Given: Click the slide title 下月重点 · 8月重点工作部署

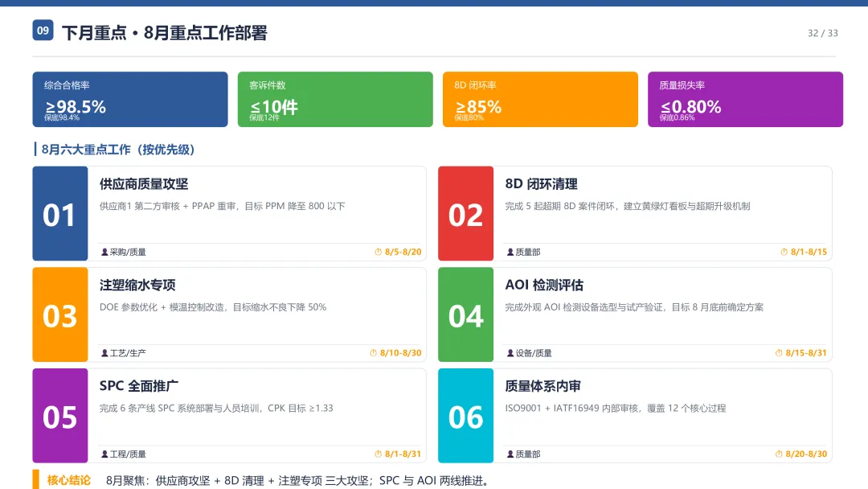Looking at the screenshot, I should 165,33.
